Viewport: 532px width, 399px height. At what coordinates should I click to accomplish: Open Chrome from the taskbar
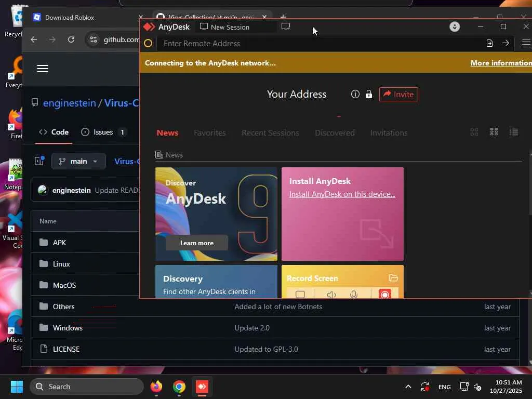click(x=179, y=387)
